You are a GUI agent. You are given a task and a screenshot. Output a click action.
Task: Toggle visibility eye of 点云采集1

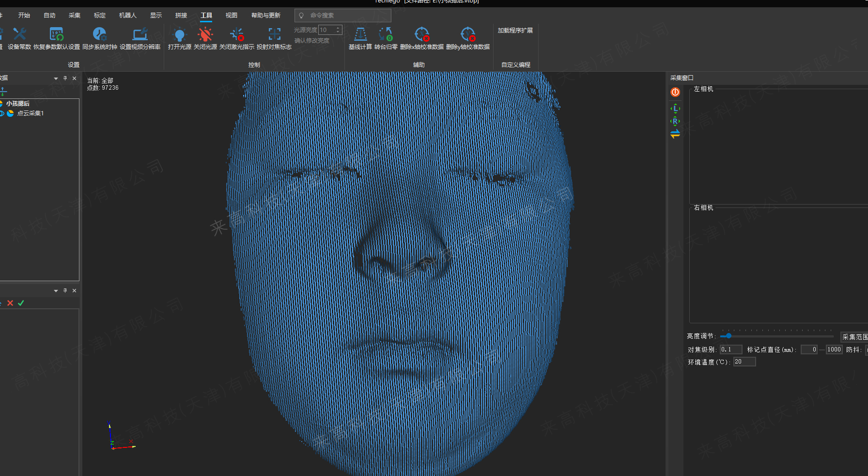point(2,113)
